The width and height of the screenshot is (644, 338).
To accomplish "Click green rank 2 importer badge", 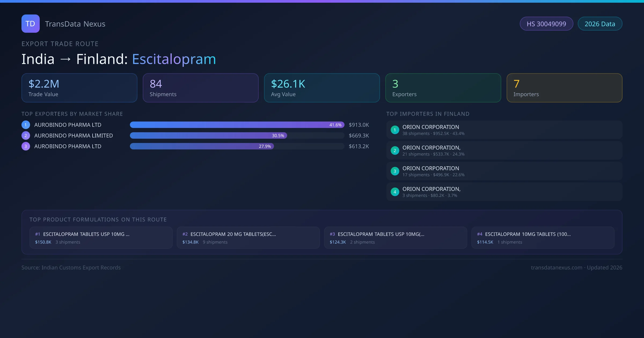I will point(395,150).
